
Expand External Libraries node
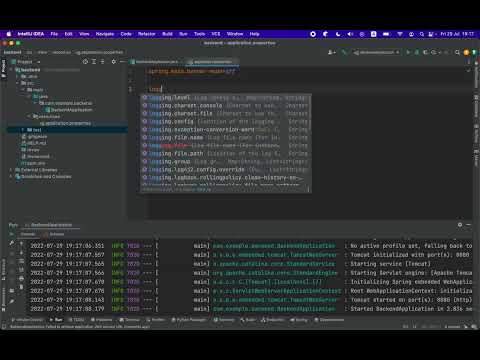point(12,170)
